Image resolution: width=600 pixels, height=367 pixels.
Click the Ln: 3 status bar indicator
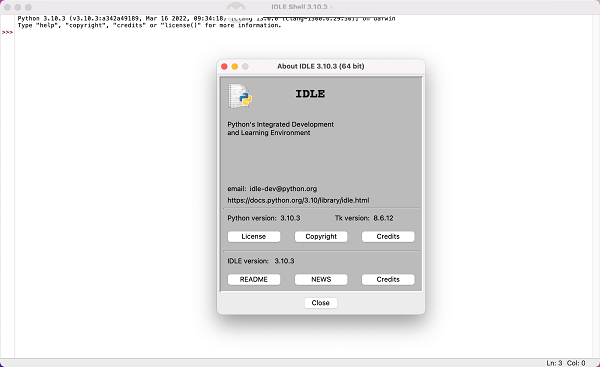click(554, 363)
